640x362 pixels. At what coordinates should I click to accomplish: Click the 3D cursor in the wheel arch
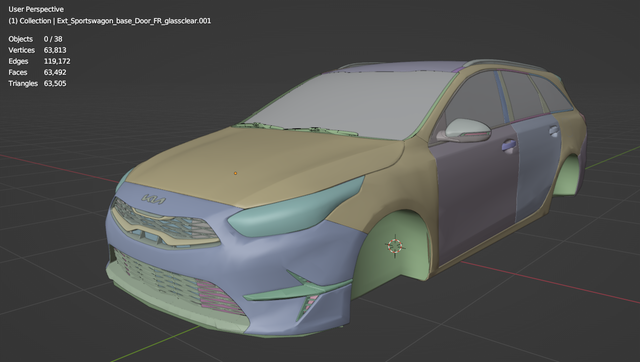point(395,246)
